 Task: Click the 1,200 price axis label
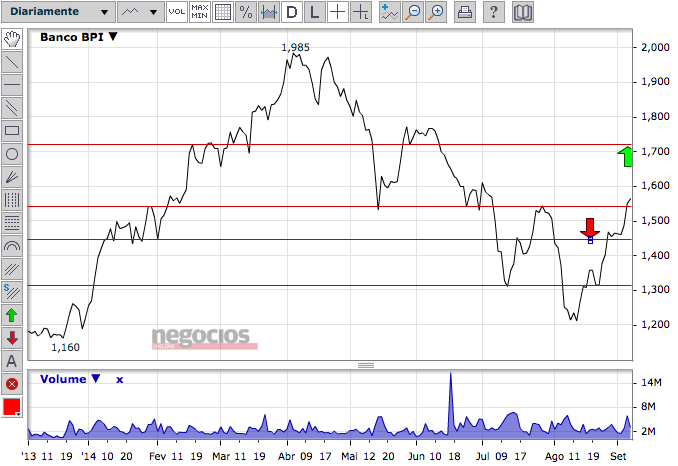655,324
